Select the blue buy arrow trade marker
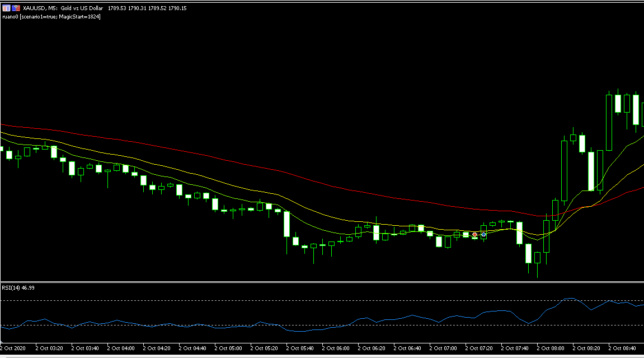This screenshot has width=644, height=358. tap(484, 234)
